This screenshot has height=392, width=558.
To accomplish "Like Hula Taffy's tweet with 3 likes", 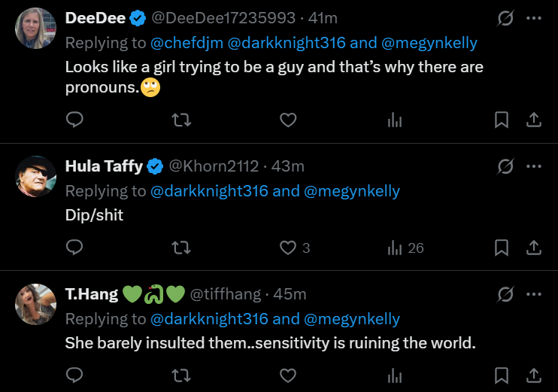I will [x=288, y=248].
